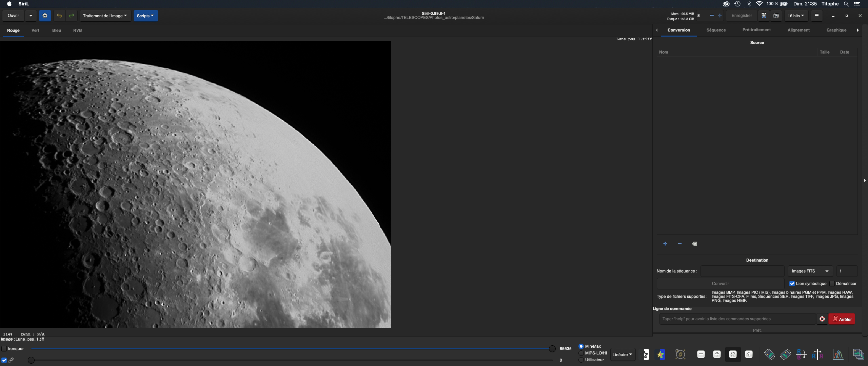Image resolution: width=868 pixels, height=366 pixels.
Task: Toggle the false color star icon
Action: [x=660, y=354]
